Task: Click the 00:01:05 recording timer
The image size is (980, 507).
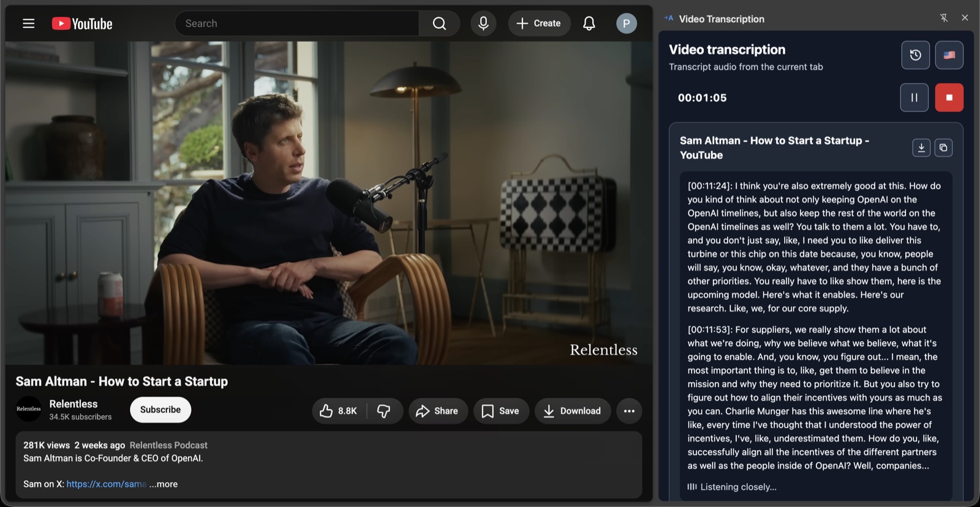Action: pyautogui.click(x=702, y=97)
